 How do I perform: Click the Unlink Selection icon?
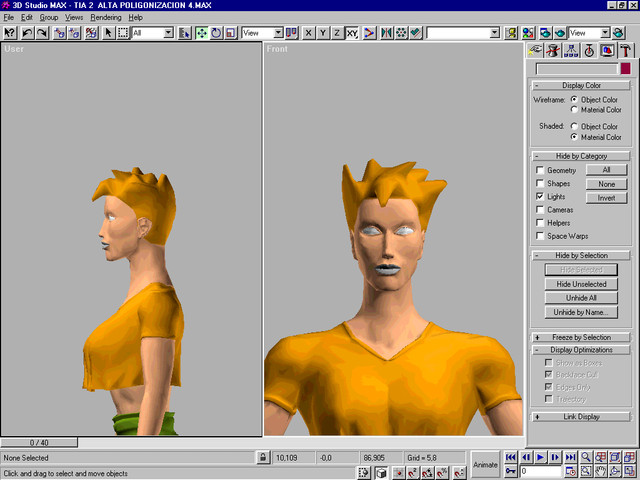(74, 33)
